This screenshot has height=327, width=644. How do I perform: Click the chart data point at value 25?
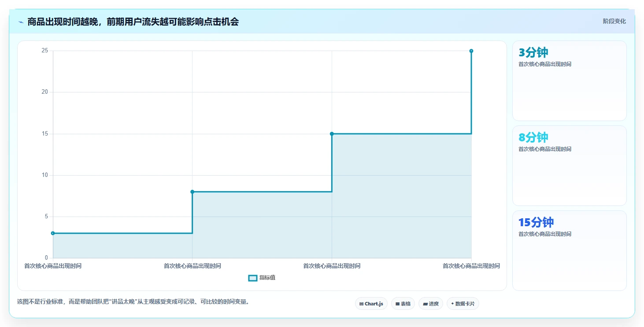[x=471, y=51]
